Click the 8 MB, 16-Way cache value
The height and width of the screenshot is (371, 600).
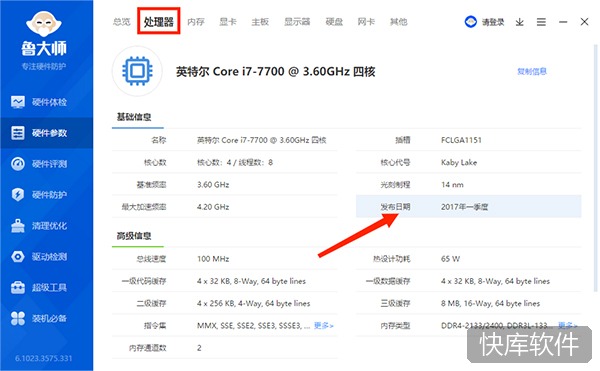pos(490,303)
